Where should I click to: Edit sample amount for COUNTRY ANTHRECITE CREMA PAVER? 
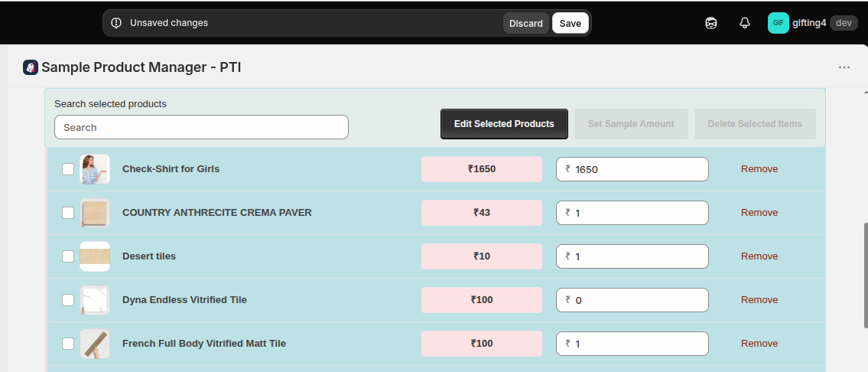pos(632,213)
